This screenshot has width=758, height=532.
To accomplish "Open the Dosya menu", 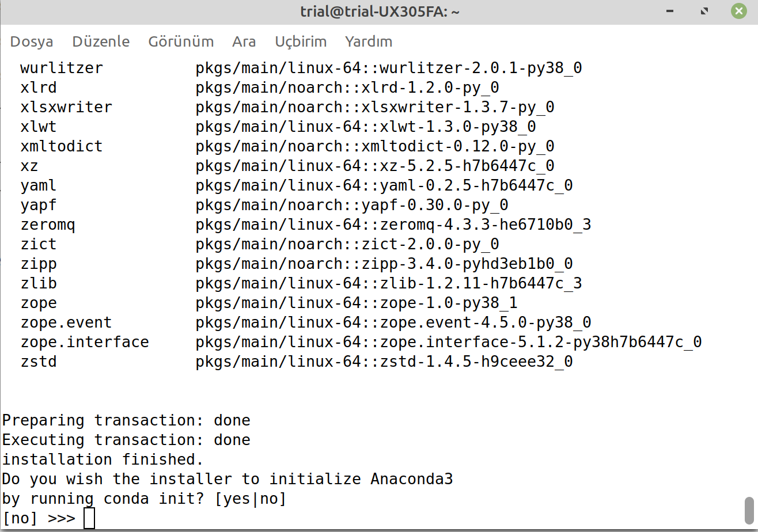I will pos(32,41).
